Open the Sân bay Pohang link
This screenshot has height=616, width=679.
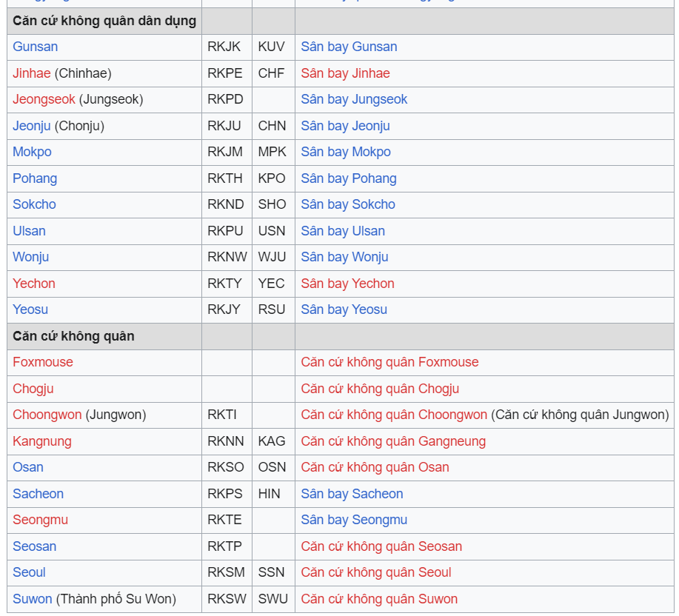pyautogui.click(x=349, y=178)
